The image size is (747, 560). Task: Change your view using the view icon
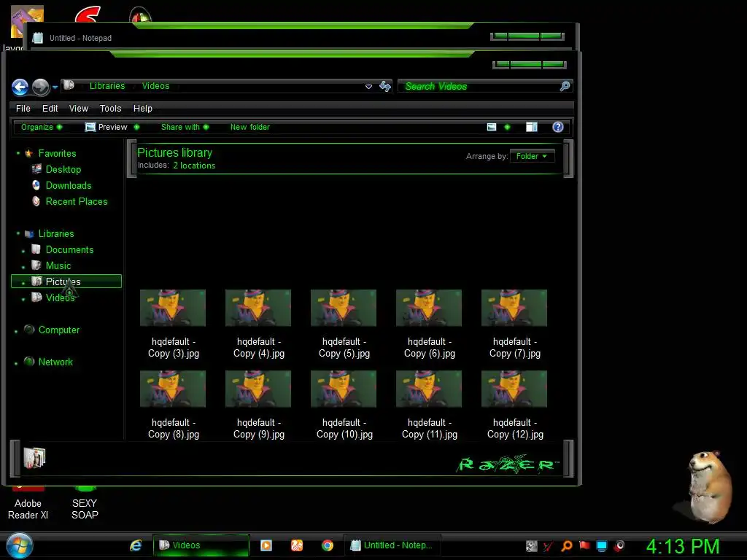[x=492, y=127]
